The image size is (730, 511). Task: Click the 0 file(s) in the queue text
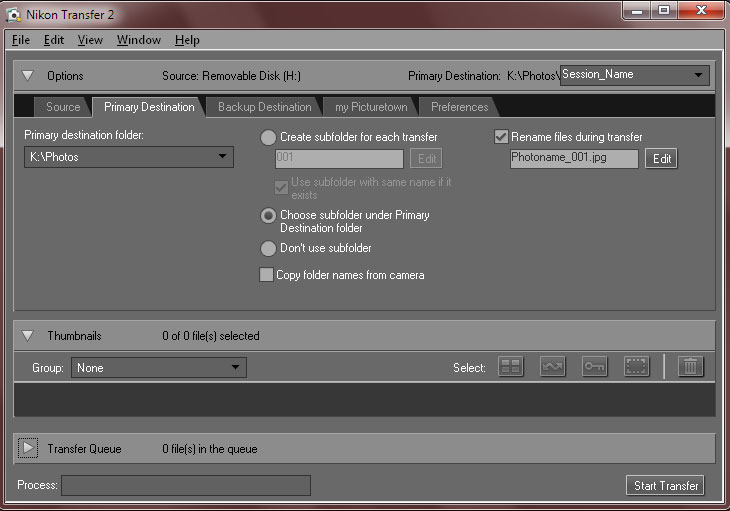tap(210, 449)
